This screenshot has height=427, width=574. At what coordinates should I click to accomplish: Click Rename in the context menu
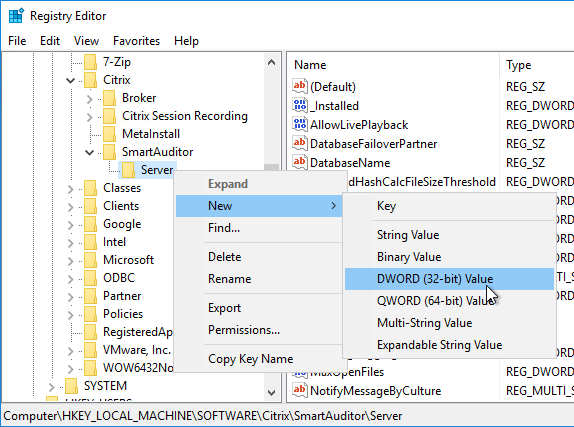(259, 279)
